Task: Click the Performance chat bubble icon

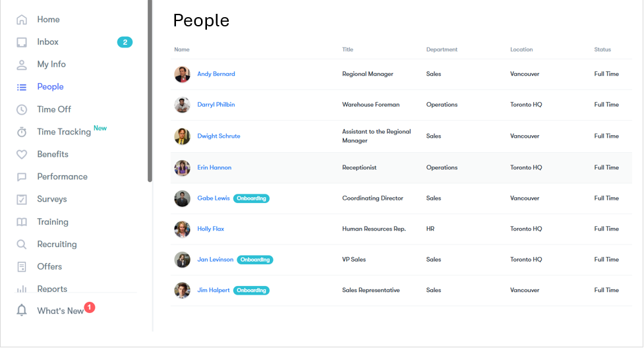Action: click(x=22, y=177)
